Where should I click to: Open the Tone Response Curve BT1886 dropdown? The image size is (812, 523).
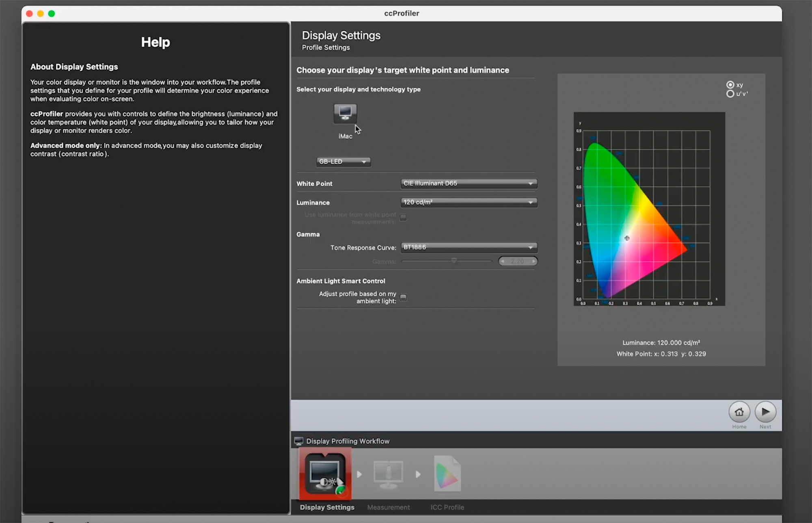coord(469,247)
